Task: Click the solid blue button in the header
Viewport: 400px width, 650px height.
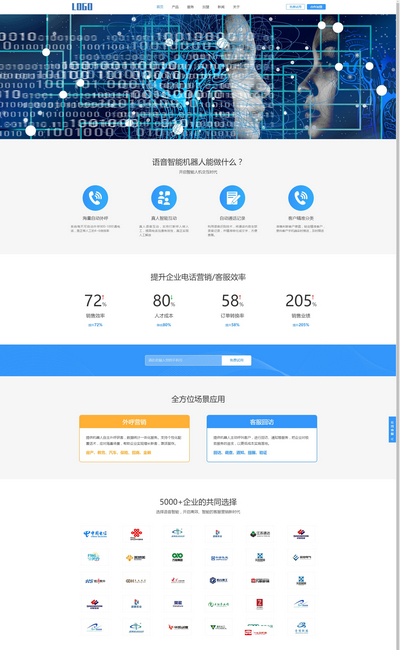Action: (316, 7)
